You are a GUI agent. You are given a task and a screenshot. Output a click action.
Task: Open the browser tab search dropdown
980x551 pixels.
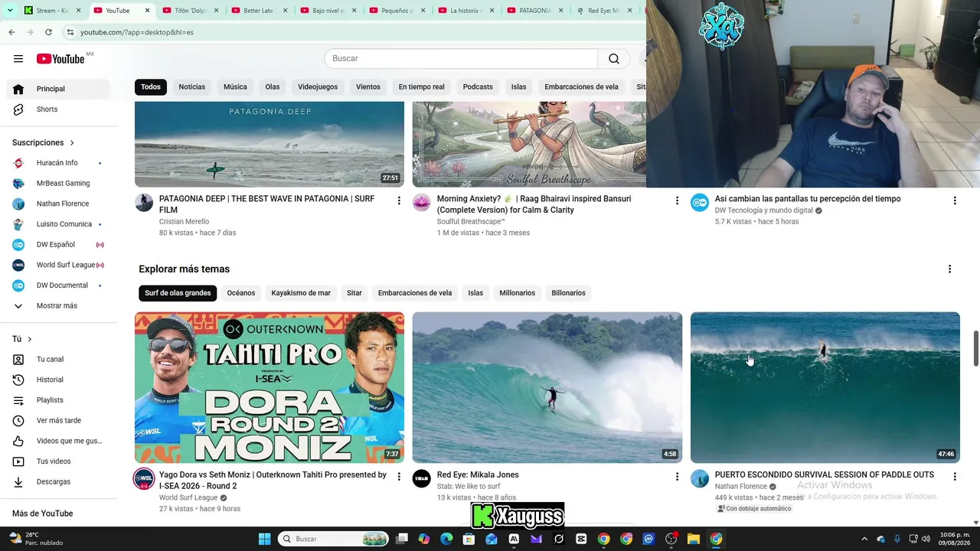pos(10,11)
